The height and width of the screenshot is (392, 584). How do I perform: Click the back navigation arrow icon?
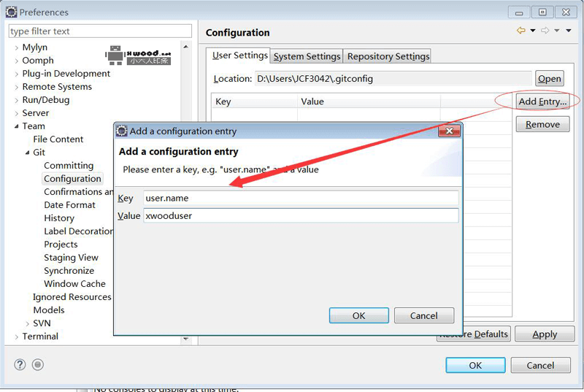520,31
